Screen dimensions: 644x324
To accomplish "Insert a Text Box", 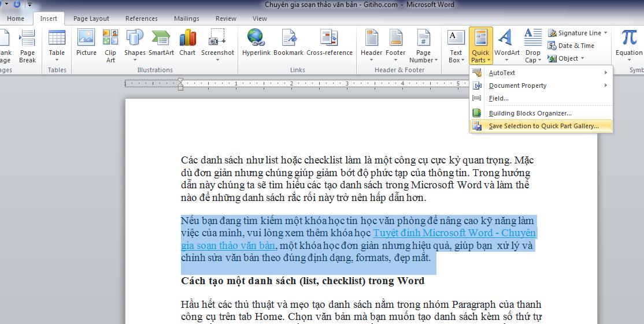I will [x=456, y=46].
